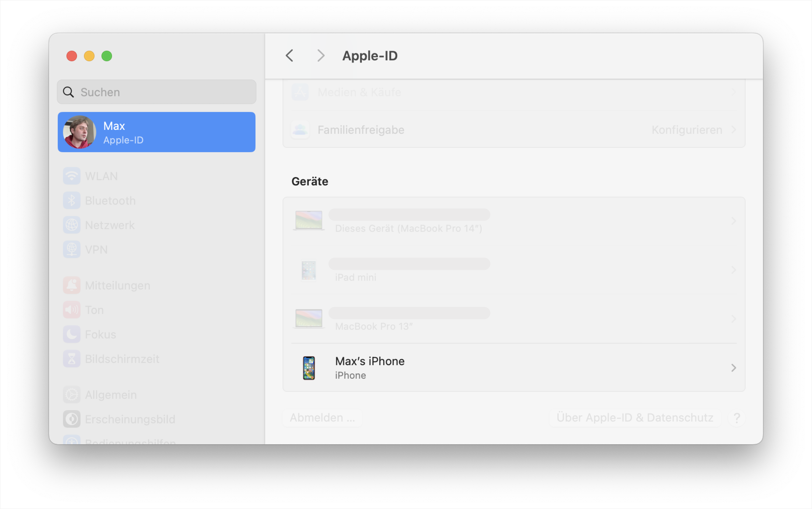Click the Medien & Käufe label
812x509 pixels.
[x=359, y=92]
